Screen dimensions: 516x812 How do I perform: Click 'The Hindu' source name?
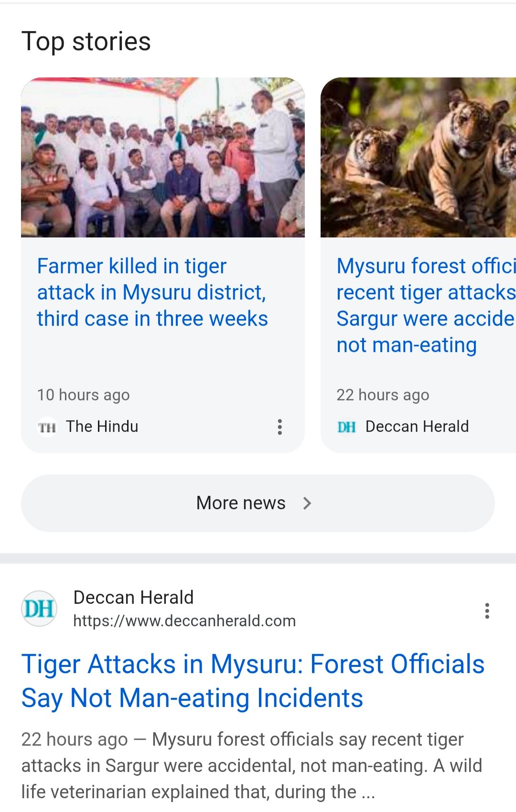coord(102,427)
